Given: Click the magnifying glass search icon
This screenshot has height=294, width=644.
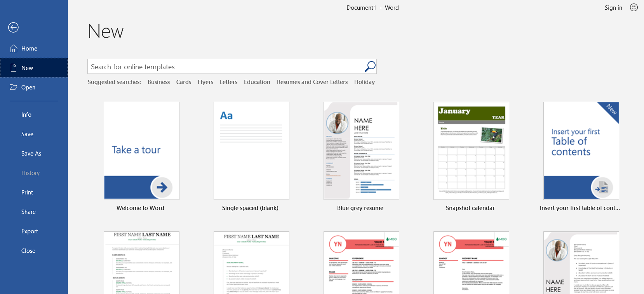Looking at the screenshot, I should [370, 66].
